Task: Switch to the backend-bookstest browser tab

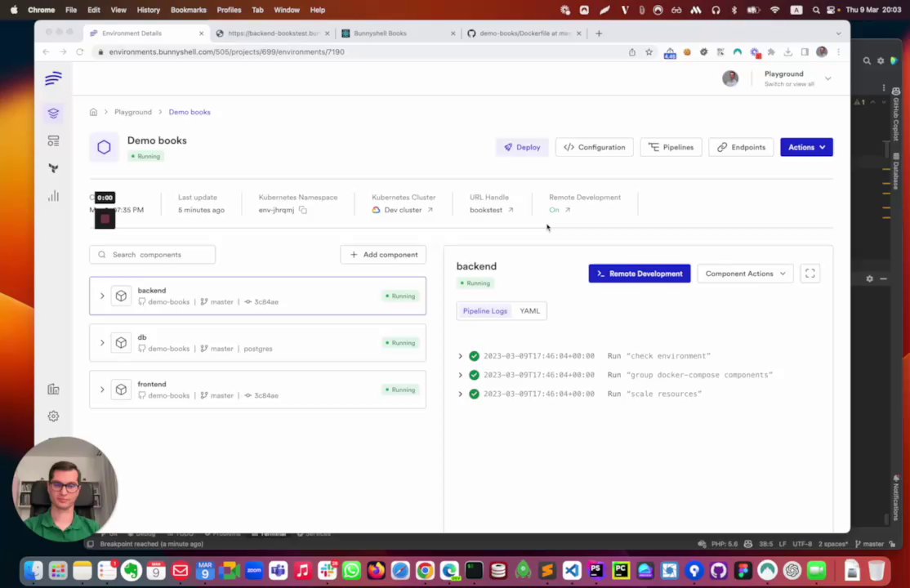Action: point(273,33)
